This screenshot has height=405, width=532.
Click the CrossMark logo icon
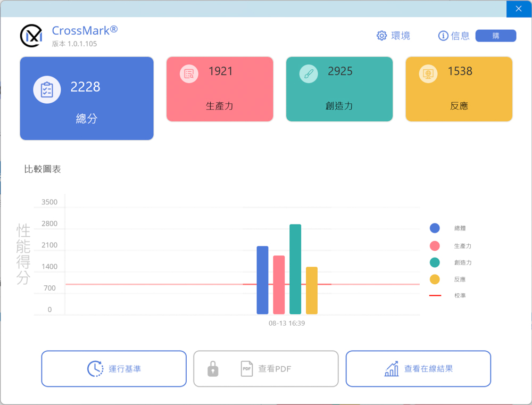click(x=31, y=36)
